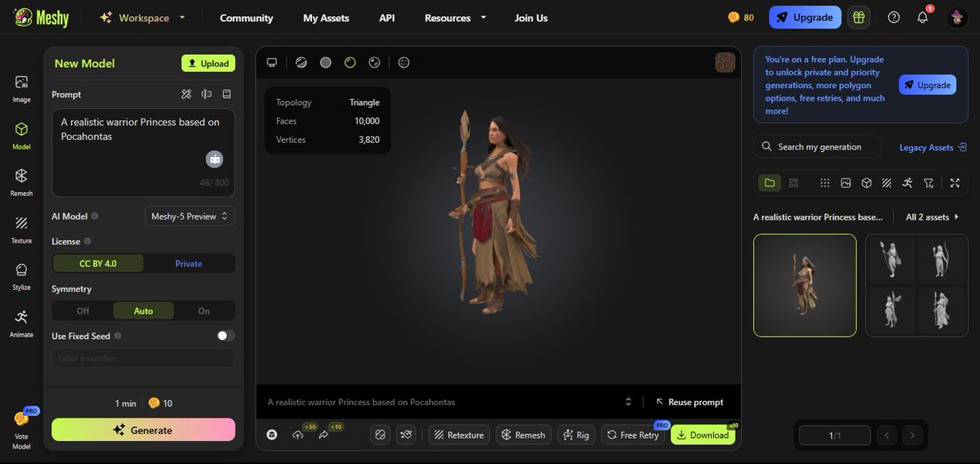Screen dimensions: 980x464
Task: Set Symmetry to Auto
Action: pyautogui.click(x=143, y=310)
